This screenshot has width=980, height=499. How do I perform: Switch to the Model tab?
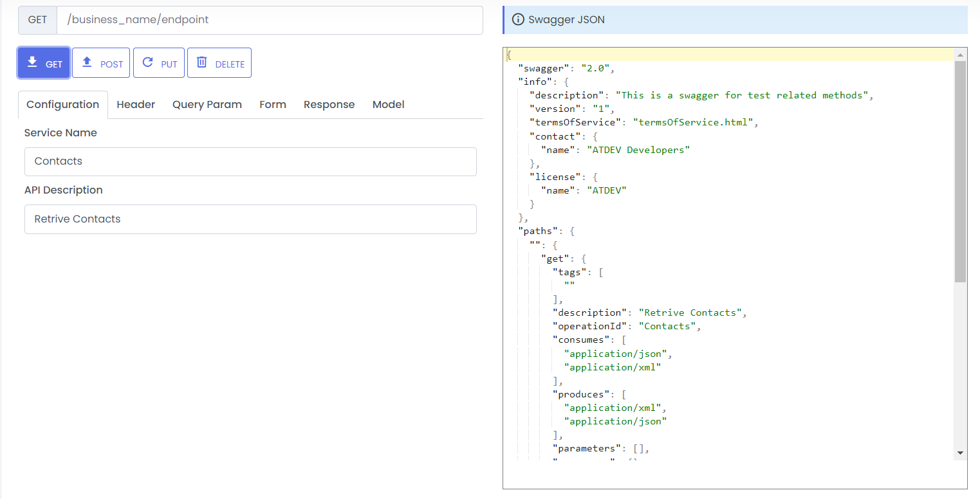(389, 104)
